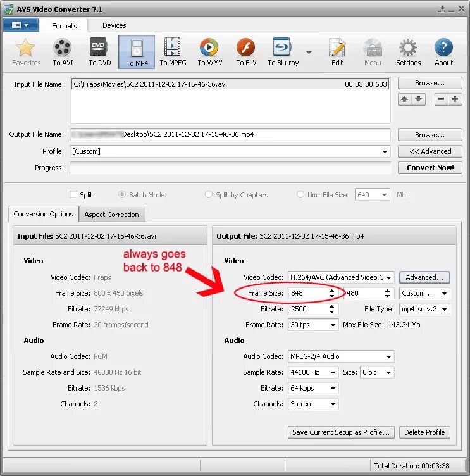
Task: Select the To WMV format
Action: (209, 52)
